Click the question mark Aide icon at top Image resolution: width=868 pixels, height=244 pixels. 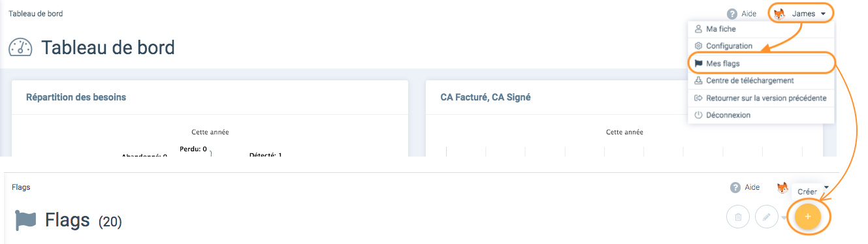[x=731, y=14]
